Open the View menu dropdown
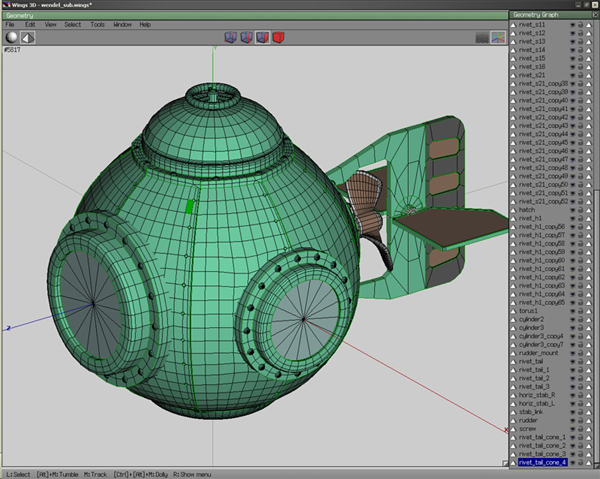This screenshot has width=600, height=479. (x=50, y=24)
